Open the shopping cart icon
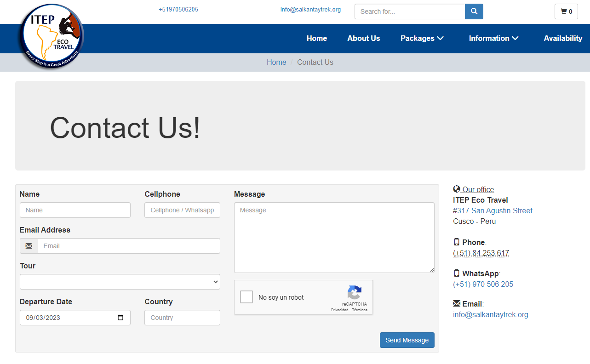This screenshot has width=590, height=364. pos(566,11)
